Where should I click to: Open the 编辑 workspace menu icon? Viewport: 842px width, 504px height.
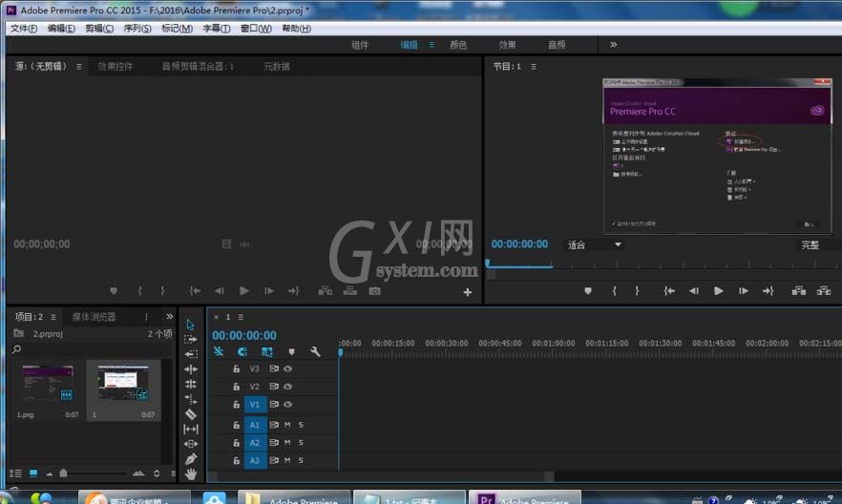[432, 45]
